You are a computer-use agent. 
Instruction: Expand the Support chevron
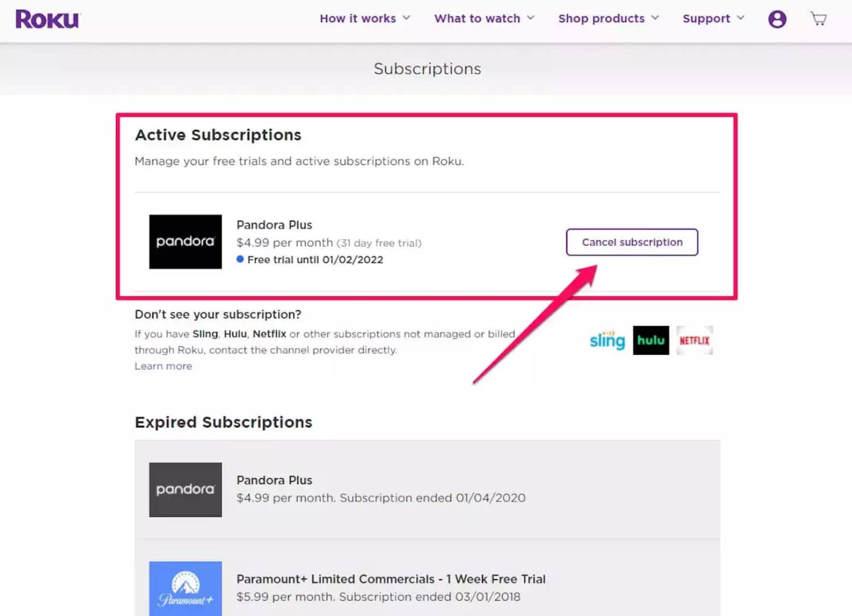[x=740, y=18]
